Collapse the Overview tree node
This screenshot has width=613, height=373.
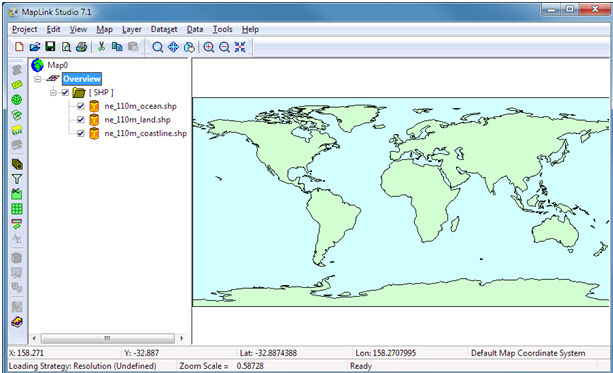[x=38, y=79]
